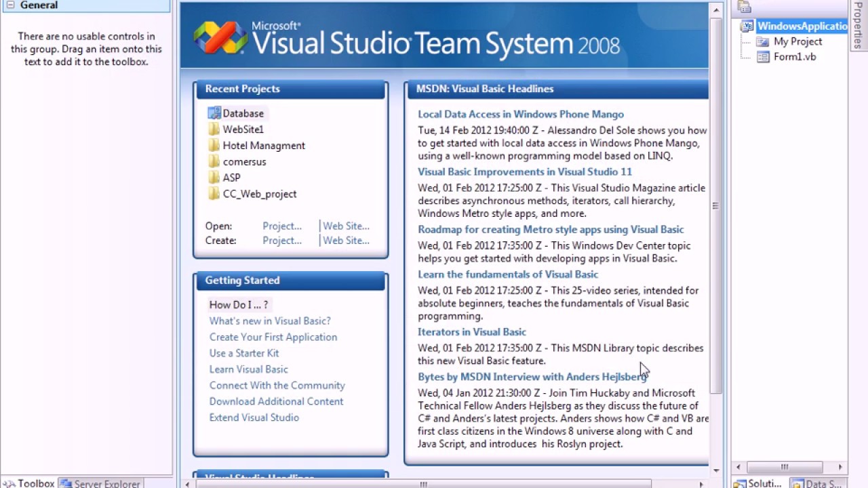Viewport: 868px width, 488px height.
Task: Switch to the Solution Explorer bottom tab
Action: 758,483
